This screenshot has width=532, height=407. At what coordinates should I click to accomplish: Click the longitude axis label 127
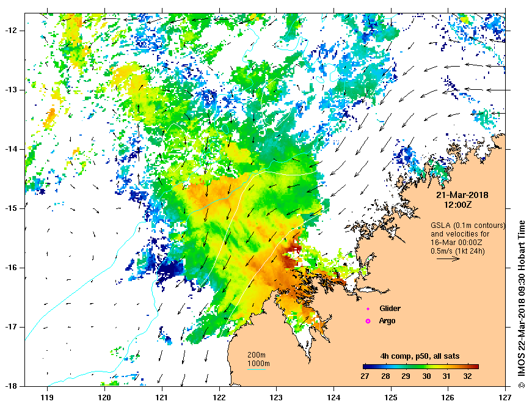click(x=505, y=397)
